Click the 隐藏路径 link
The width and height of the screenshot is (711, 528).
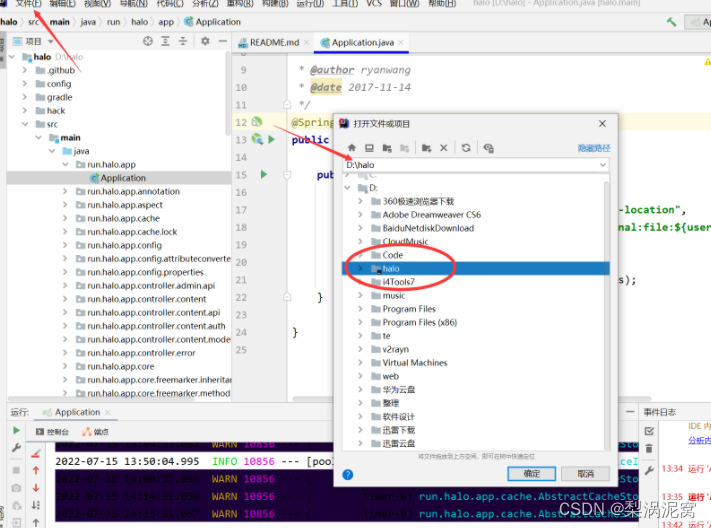point(594,148)
